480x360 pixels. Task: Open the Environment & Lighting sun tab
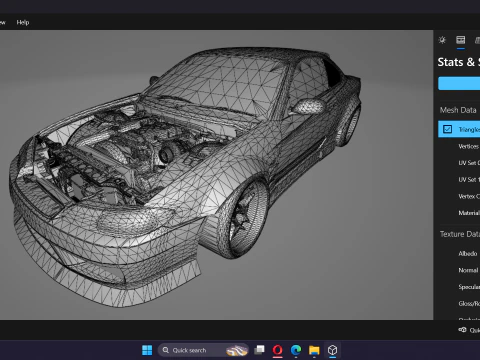[x=442, y=40]
